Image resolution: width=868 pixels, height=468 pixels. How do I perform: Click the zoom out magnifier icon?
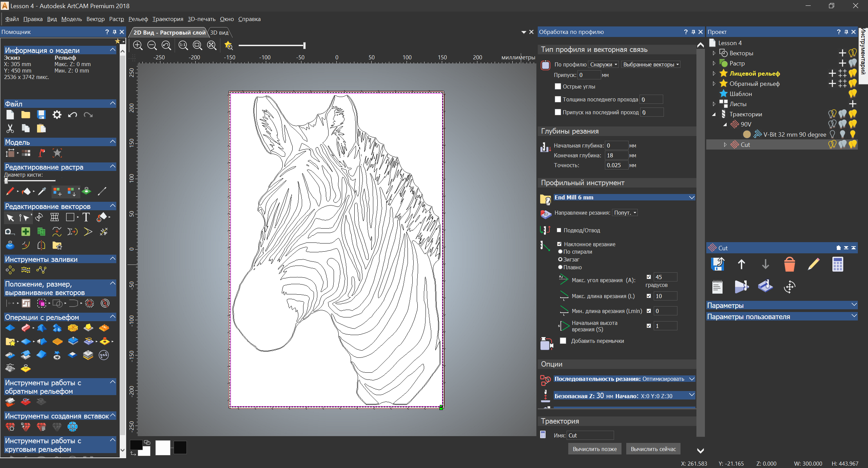click(152, 45)
